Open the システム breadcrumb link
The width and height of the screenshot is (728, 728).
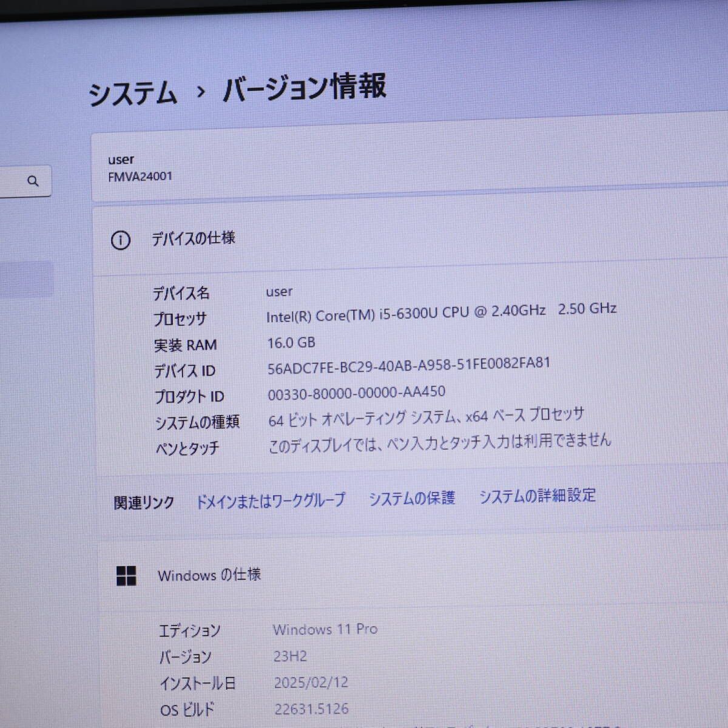point(132,94)
